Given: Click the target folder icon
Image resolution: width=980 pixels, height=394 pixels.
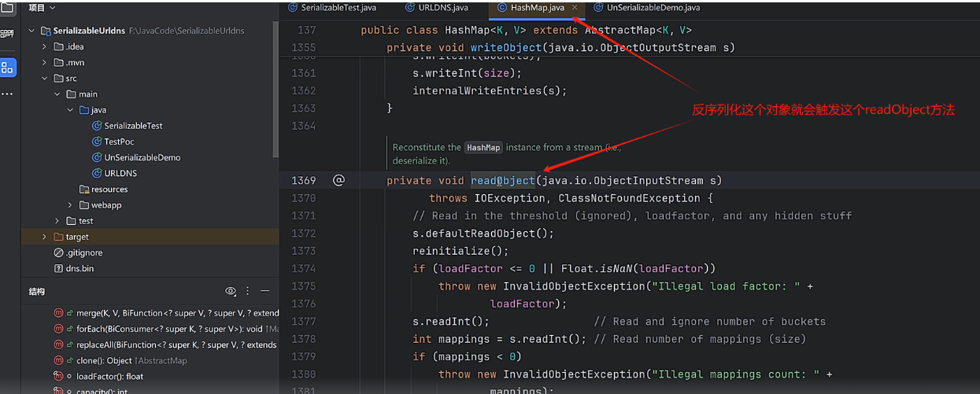Looking at the screenshot, I should [58, 237].
